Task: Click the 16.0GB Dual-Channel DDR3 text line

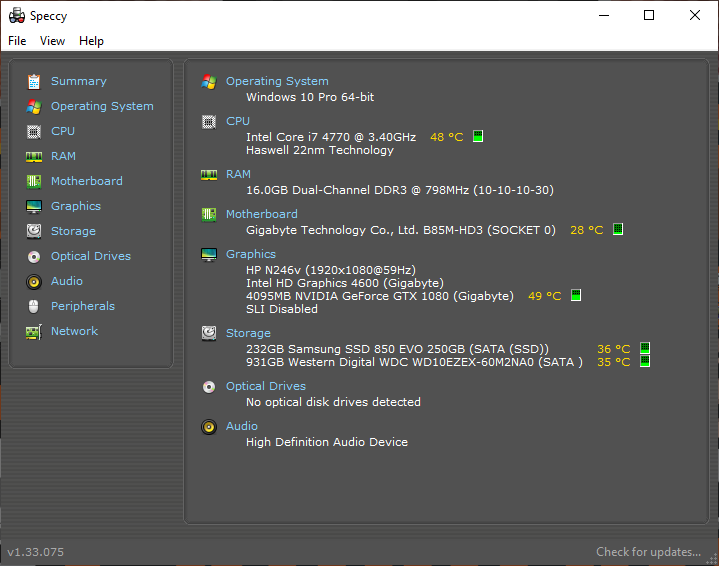Action: (400, 190)
